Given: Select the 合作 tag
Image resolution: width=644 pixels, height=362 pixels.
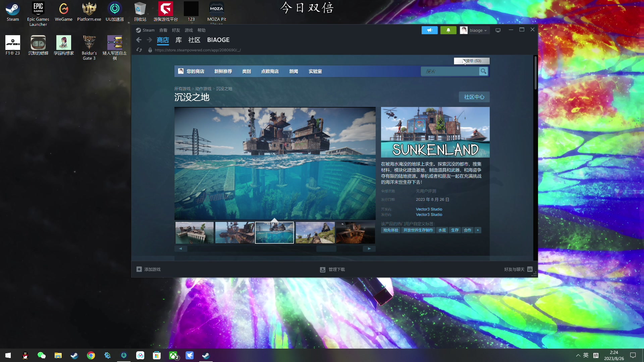Looking at the screenshot, I should click(x=468, y=230).
